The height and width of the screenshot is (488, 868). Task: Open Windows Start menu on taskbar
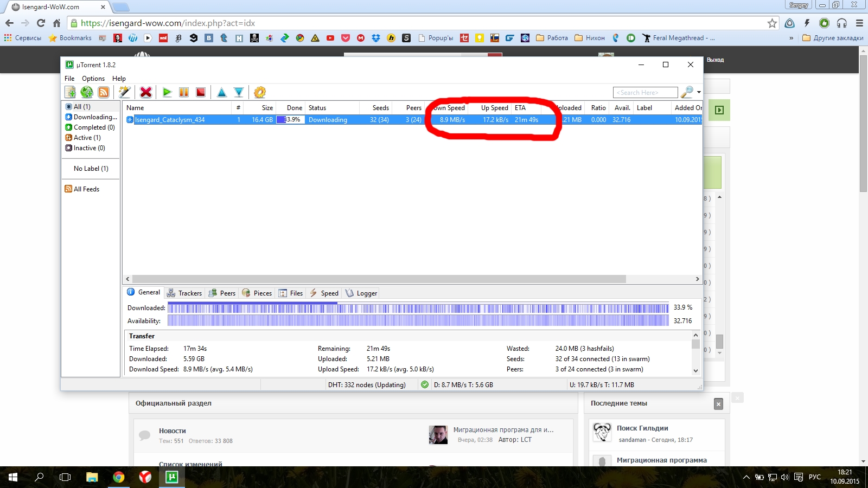13,477
